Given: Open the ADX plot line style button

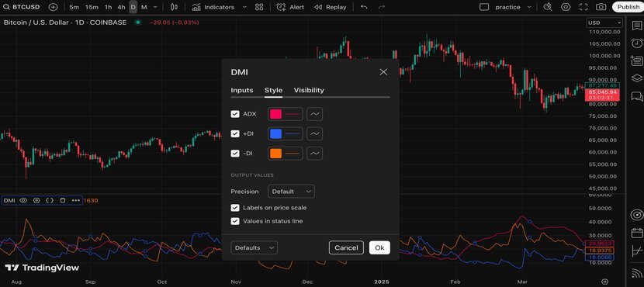Looking at the screenshot, I should click(x=314, y=114).
